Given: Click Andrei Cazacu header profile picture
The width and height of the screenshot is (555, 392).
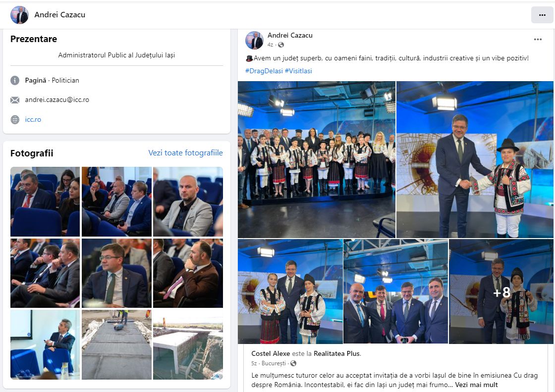Looking at the screenshot, I should (19, 15).
